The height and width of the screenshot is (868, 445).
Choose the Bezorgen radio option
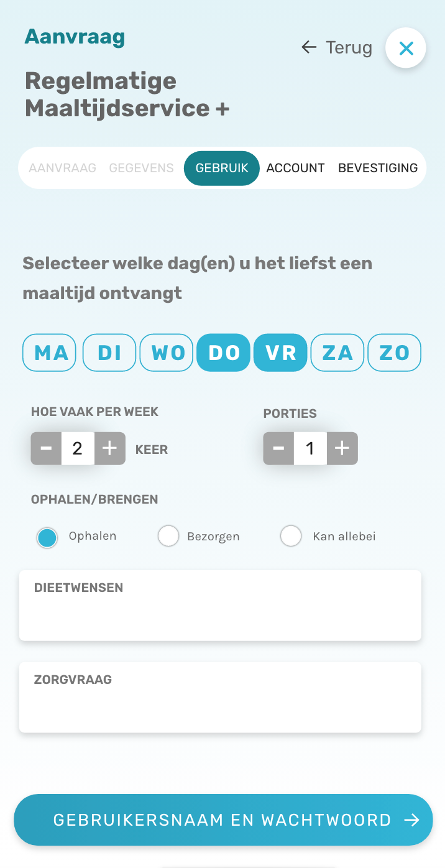168,536
